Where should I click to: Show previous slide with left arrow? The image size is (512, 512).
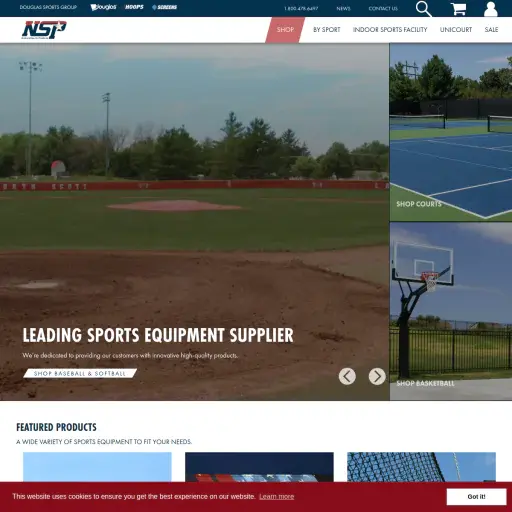tap(347, 376)
